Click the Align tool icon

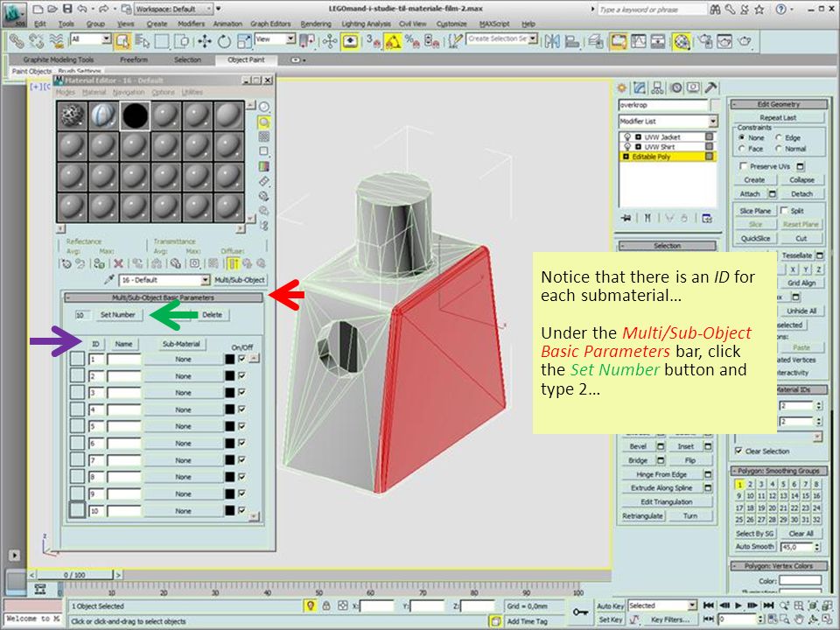pyautogui.click(x=571, y=41)
